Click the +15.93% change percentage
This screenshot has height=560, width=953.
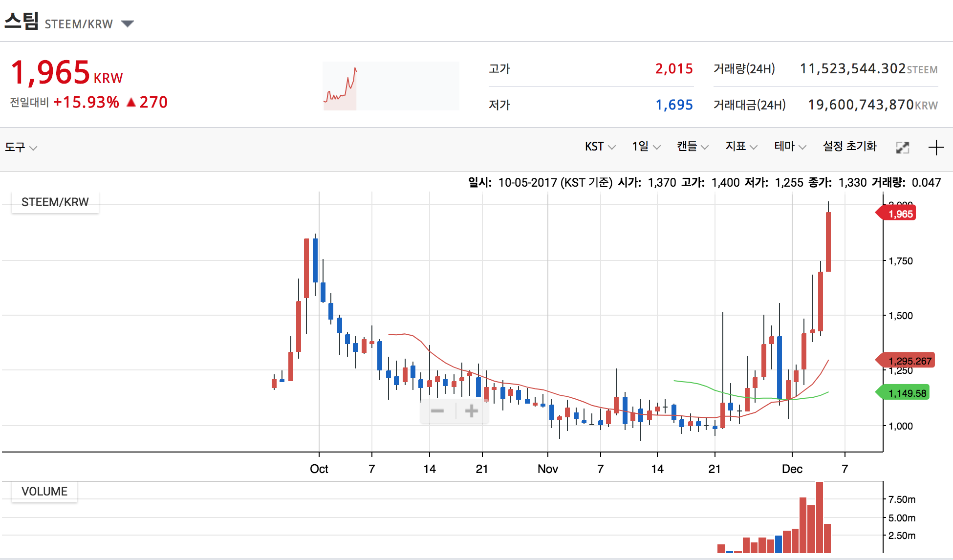86,102
